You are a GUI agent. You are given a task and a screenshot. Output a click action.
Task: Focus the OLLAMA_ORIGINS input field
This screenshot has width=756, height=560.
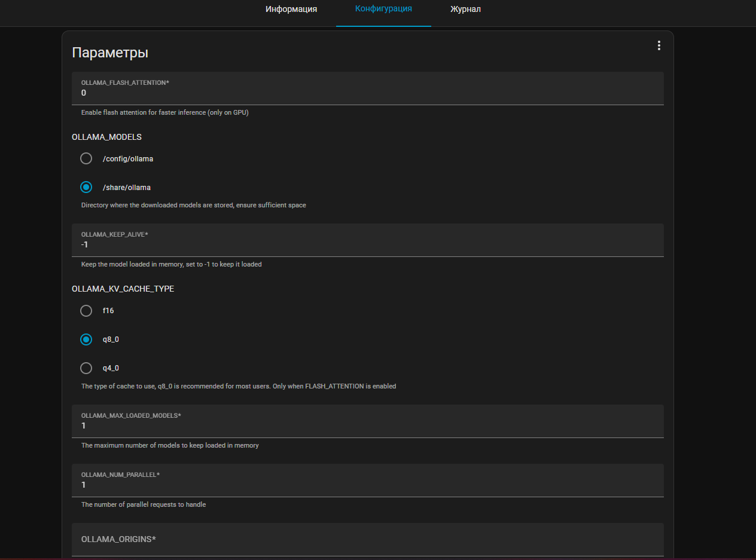(368, 540)
